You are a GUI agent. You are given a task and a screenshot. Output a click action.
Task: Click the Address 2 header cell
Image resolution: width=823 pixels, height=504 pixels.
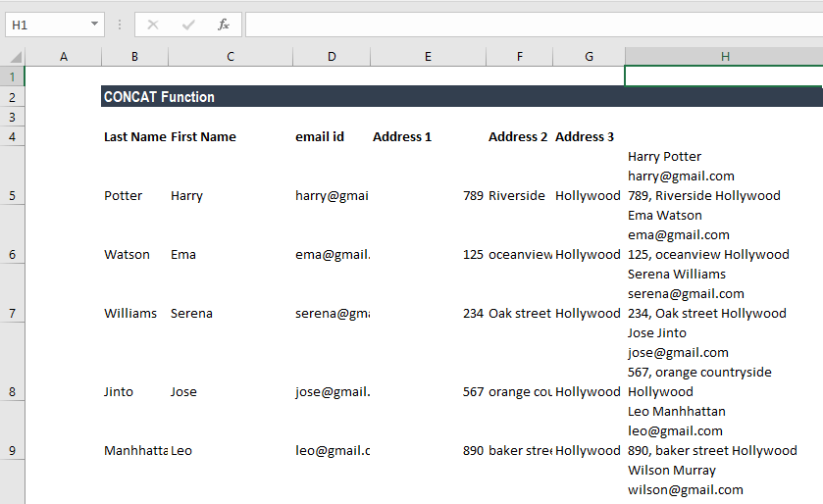[x=520, y=137]
